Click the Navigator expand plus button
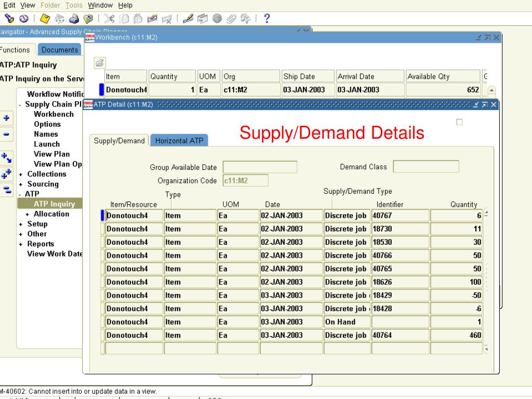This screenshot has height=399, width=532. [6, 118]
